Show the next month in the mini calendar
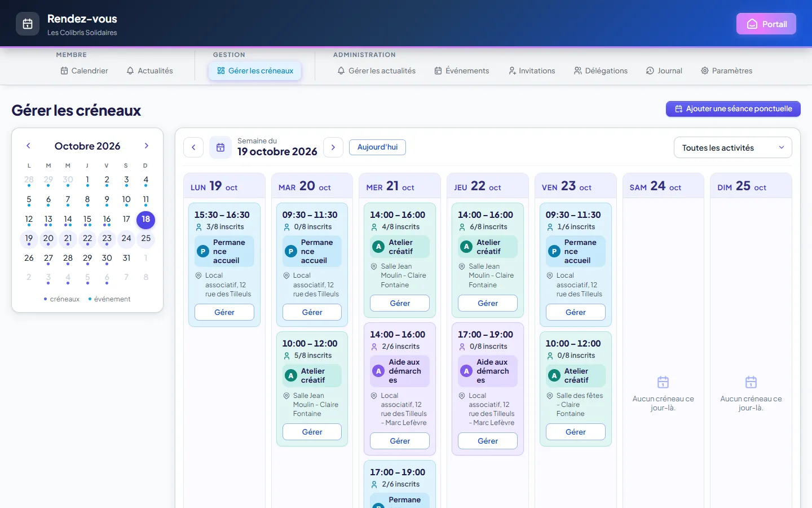The width and height of the screenshot is (812, 508). (x=147, y=146)
